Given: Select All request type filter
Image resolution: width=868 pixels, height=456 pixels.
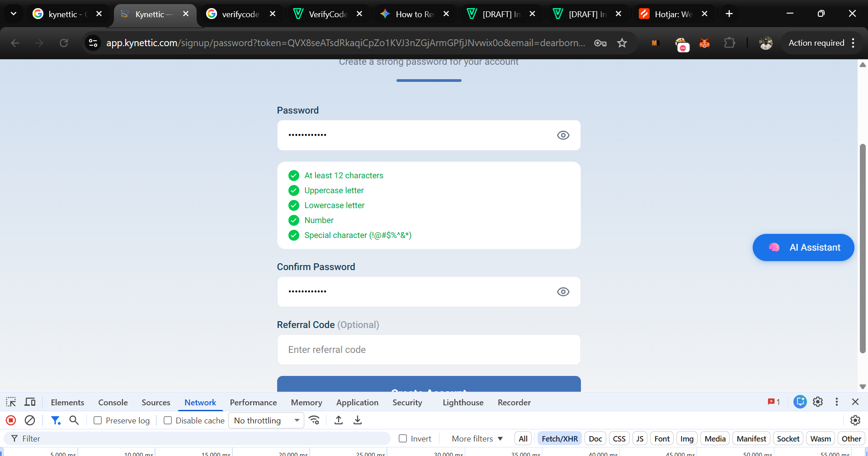Looking at the screenshot, I should (x=523, y=438).
